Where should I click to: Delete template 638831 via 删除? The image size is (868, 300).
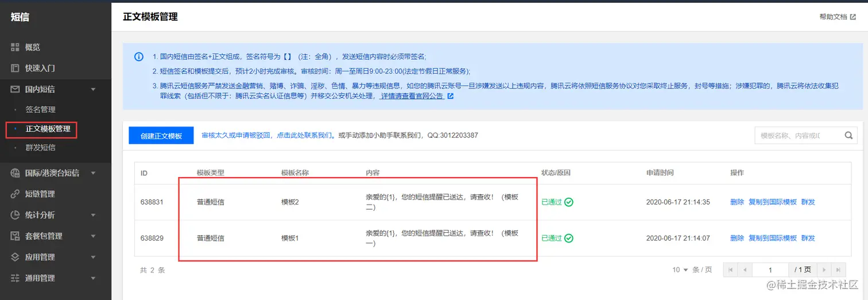tap(737, 202)
